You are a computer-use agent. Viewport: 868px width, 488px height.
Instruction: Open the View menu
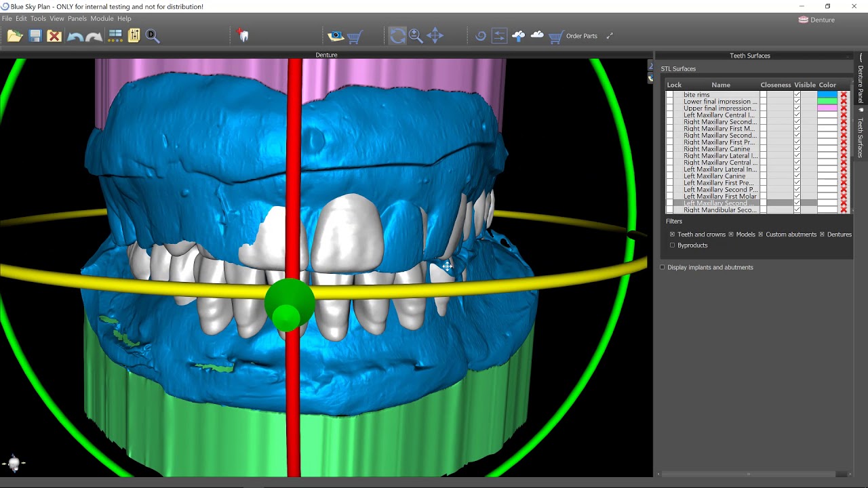click(x=57, y=18)
